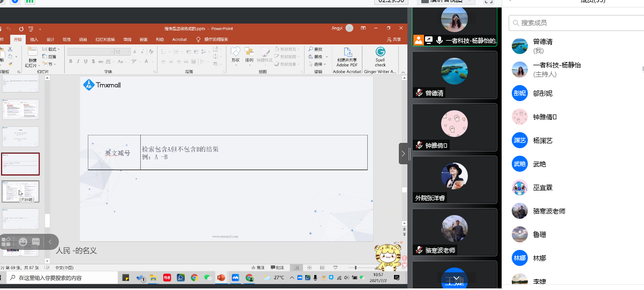Click the Find icon in the editing group
Viewport: 644px width, 290px height.
click(315, 49)
